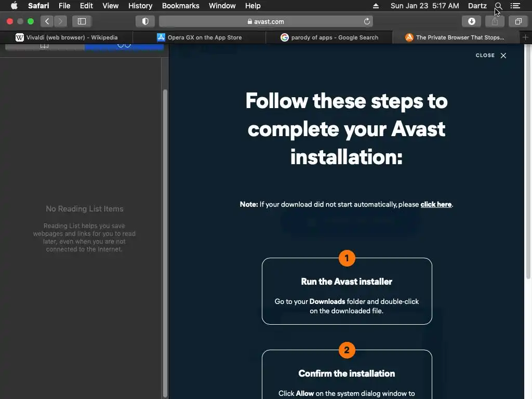Switch sidebar to Reading List glasses tab

coord(124,47)
